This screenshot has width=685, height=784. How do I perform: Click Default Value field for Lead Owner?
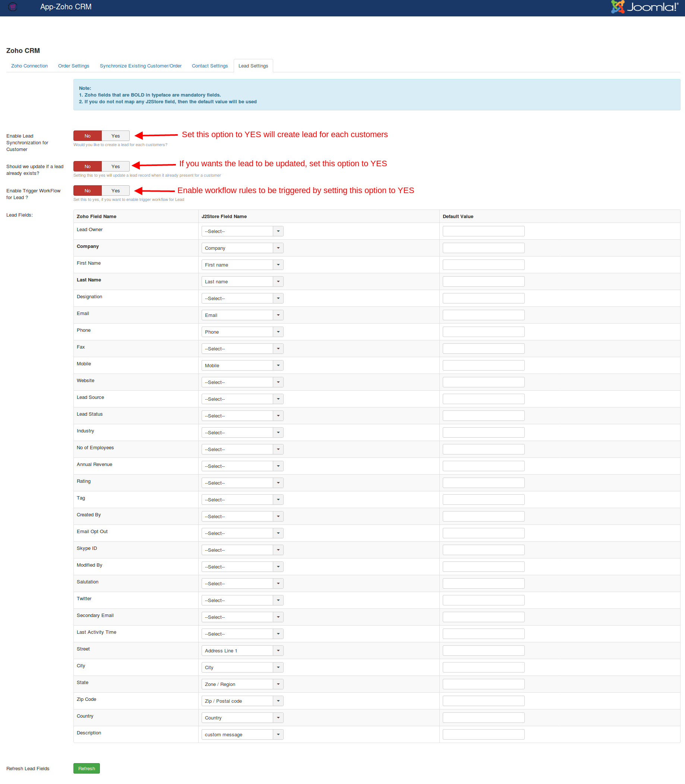(483, 232)
